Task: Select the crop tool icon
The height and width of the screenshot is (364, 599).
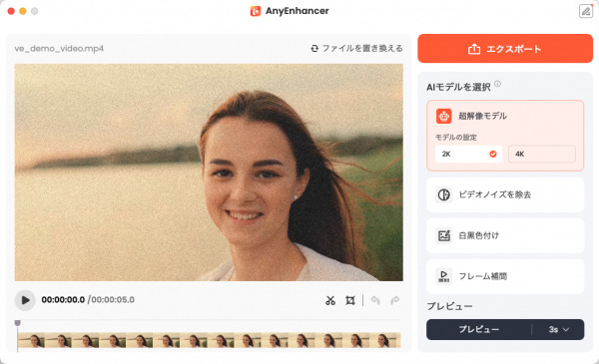Action: 350,300
